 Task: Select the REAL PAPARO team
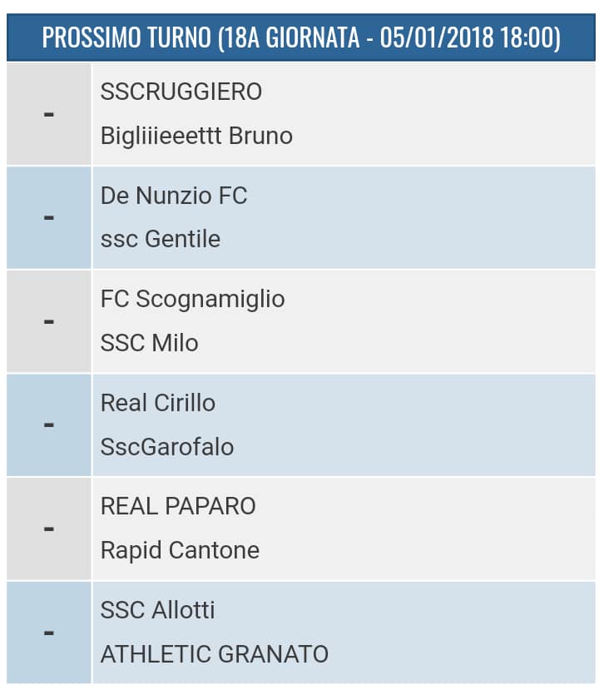coord(178,506)
